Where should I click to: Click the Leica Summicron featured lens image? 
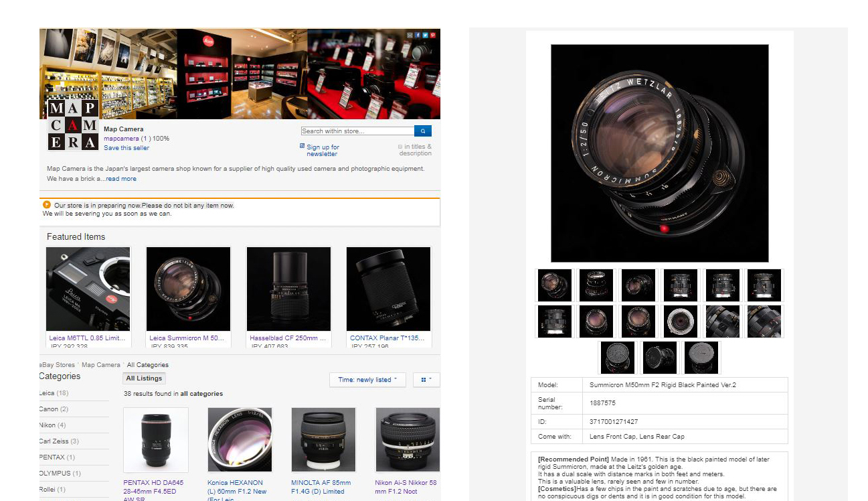pyautogui.click(x=188, y=289)
